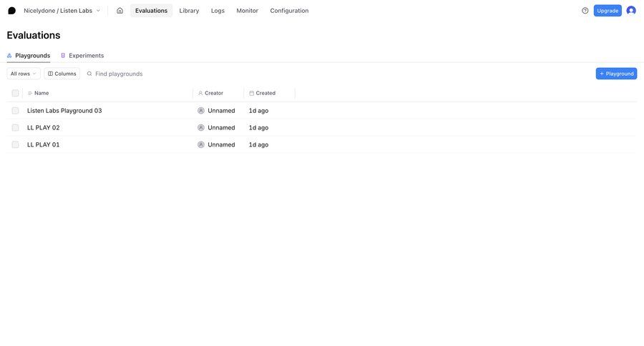Screen dimensions: 644x346
Task: Click the Created column calendar icon
Action: 251,93
